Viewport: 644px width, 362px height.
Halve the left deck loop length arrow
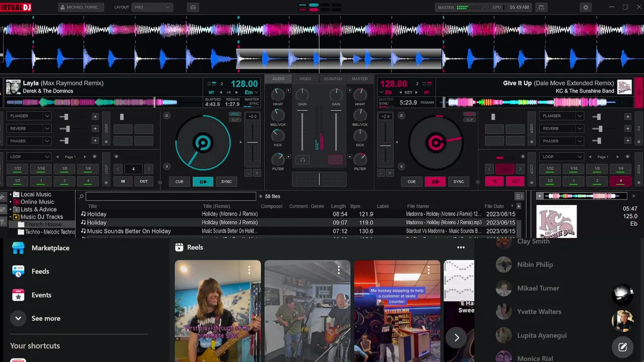(x=119, y=169)
